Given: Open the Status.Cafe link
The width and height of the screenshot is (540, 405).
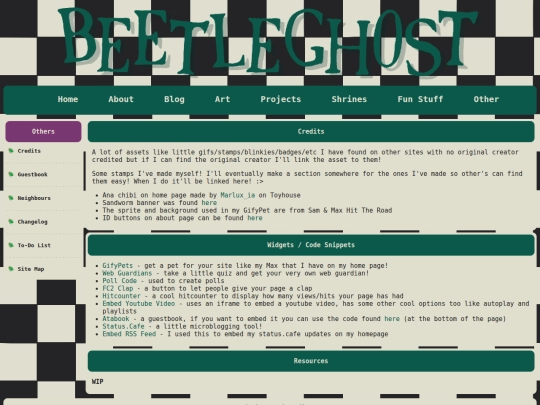Looking at the screenshot, I should tap(123, 326).
